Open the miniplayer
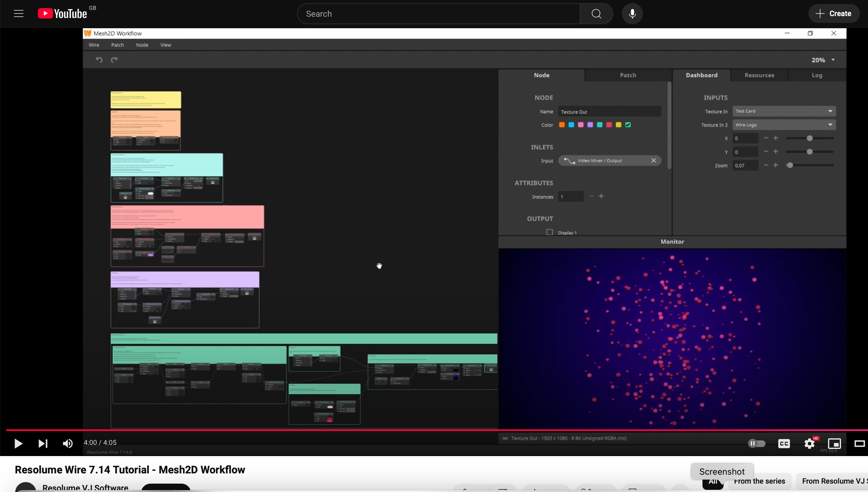Screen dimensions: 868x492 834,443
